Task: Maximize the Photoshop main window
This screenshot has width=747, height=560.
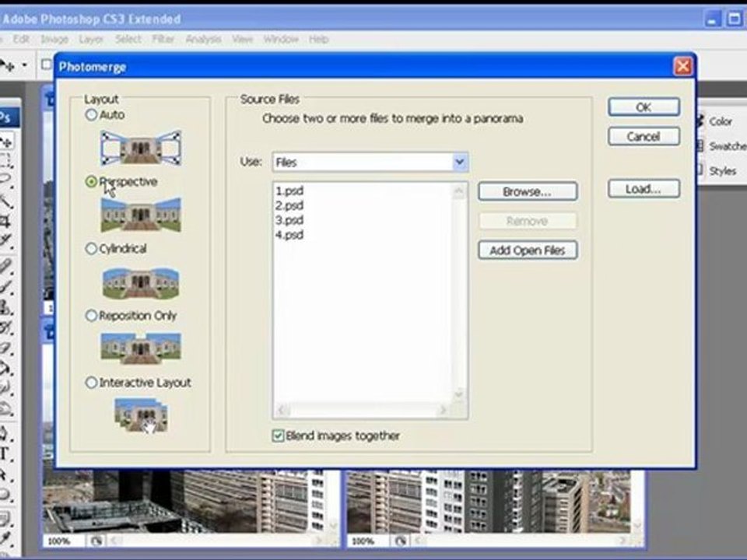Action: tap(734, 19)
